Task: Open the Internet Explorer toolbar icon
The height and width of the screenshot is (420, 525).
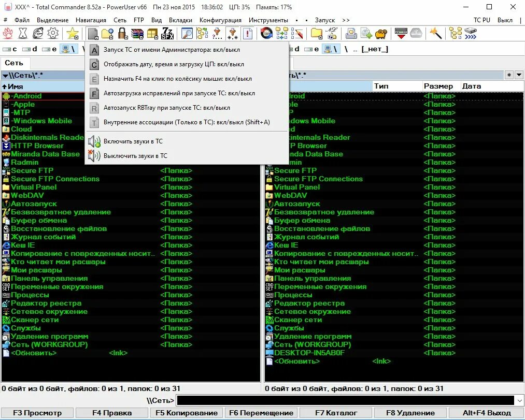Action: [38, 34]
